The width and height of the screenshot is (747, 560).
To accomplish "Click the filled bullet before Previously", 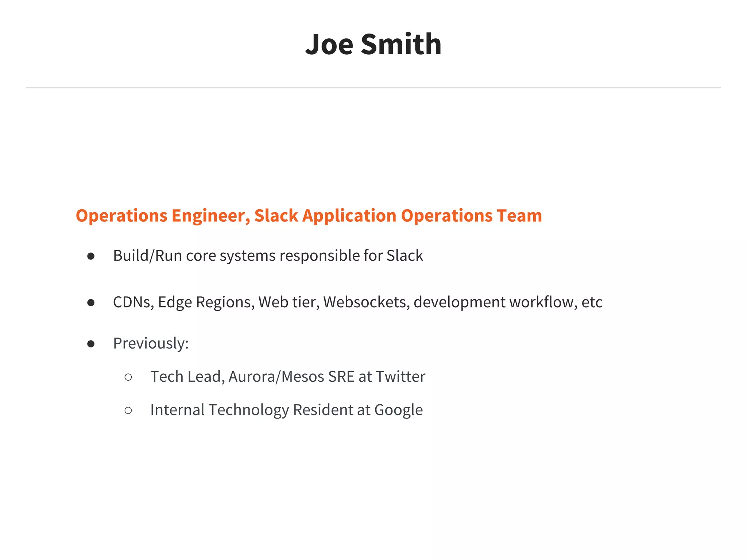I will [91, 344].
